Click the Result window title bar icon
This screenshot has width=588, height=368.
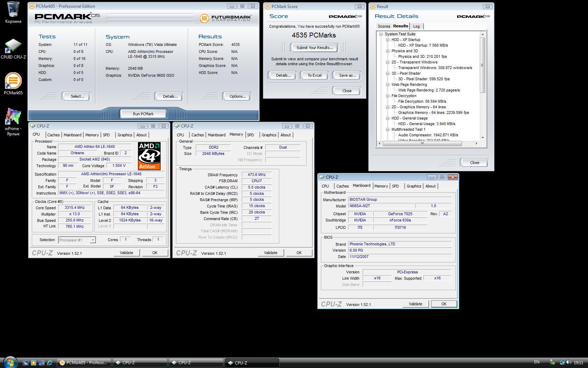373,6
